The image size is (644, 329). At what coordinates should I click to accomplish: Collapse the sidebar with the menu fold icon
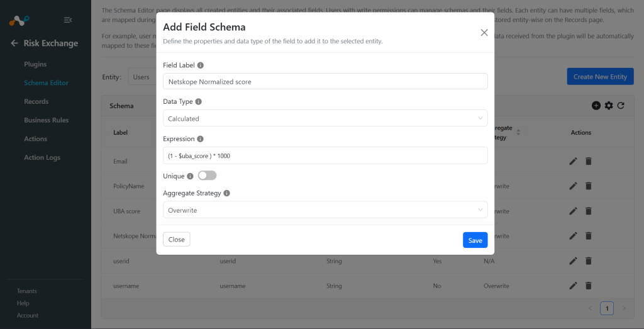tap(68, 20)
